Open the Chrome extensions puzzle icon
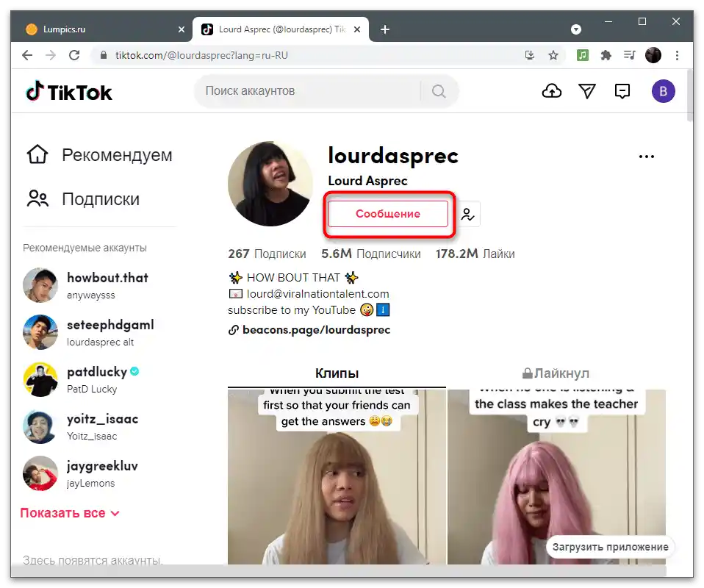This screenshot has width=704, height=588. click(x=606, y=55)
